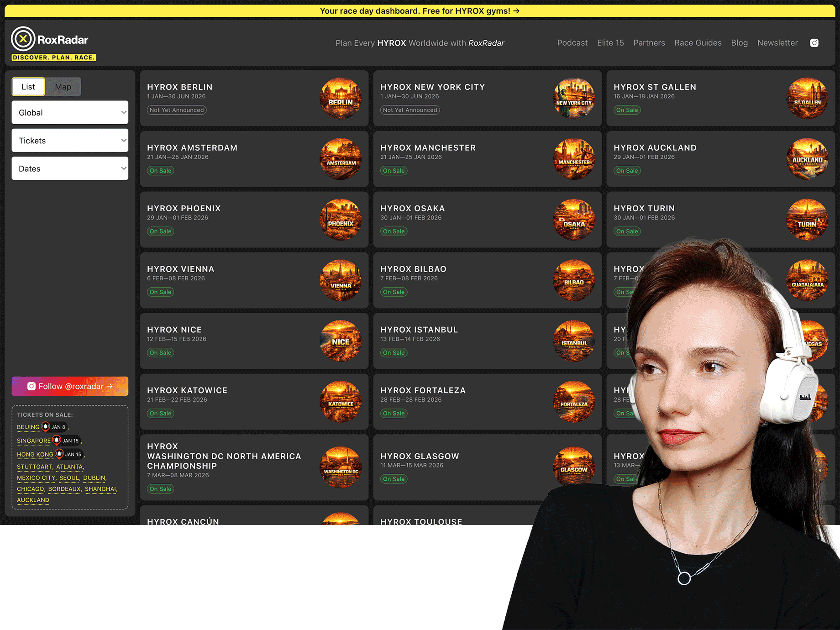Image resolution: width=840 pixels, height=630 pixels.
Task: Click the Turin city badge
Action: click(807, 220)
